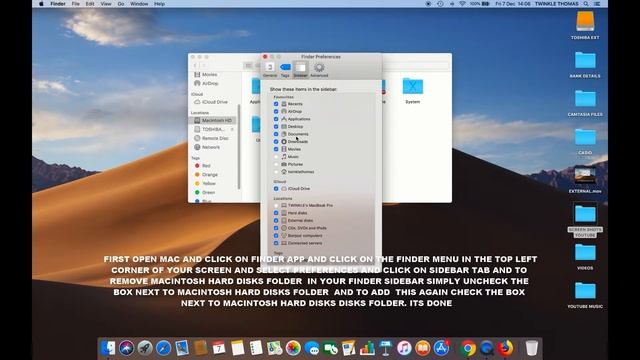
Task: Select the BANK DETAILS desktop folder
Action: [x=585, y=64]
